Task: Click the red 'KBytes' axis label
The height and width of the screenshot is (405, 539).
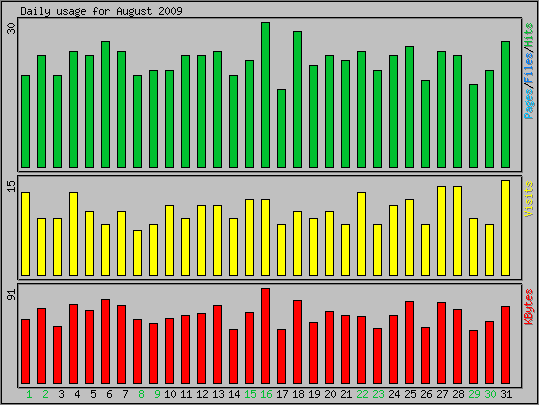Action: (x=529, y=307)
